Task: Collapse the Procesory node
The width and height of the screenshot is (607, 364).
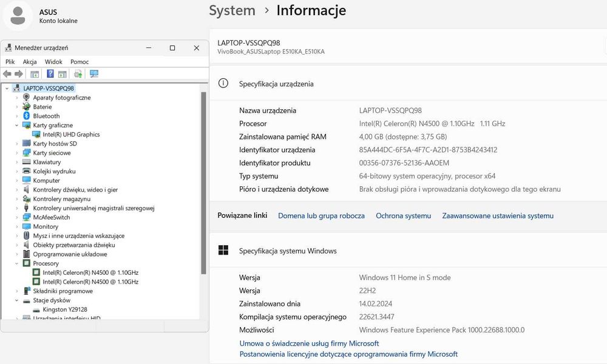Action: [16, 263]
